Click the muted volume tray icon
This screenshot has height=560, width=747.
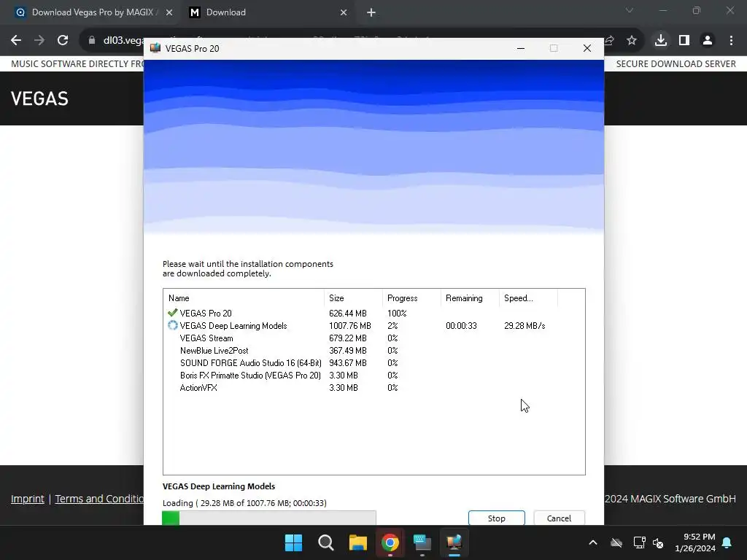658,542
